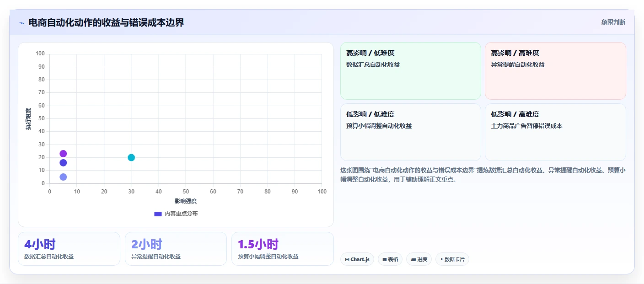
Task: Click the Chart.js tag chip
Action: [357, 259]
